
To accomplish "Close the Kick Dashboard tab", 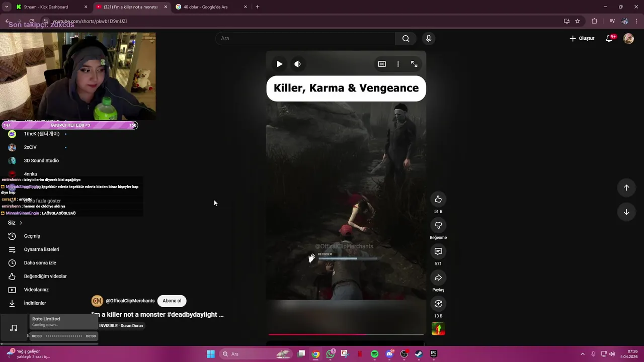I will [86, 7].
